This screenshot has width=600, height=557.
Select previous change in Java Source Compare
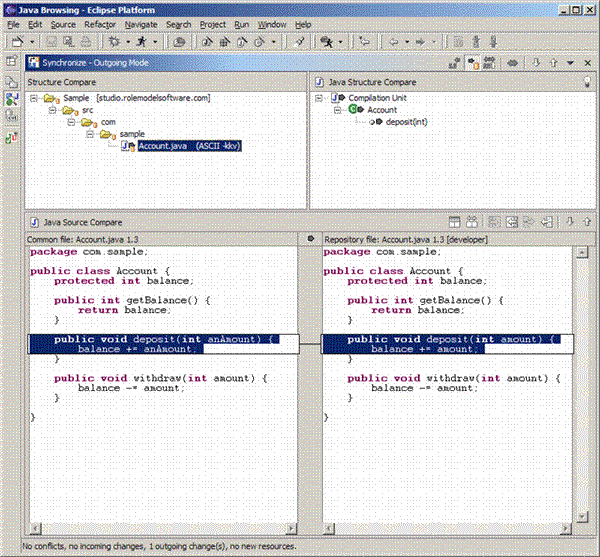[587, 221]
